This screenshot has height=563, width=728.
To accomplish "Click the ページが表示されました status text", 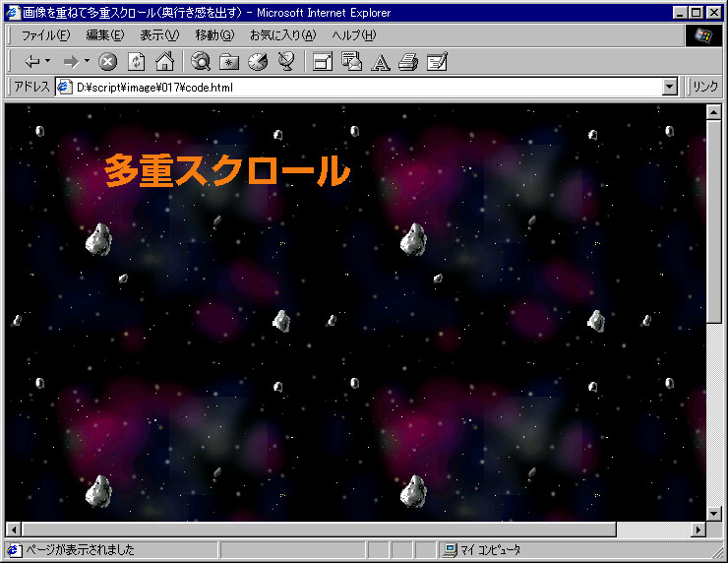I will (80, 550).
